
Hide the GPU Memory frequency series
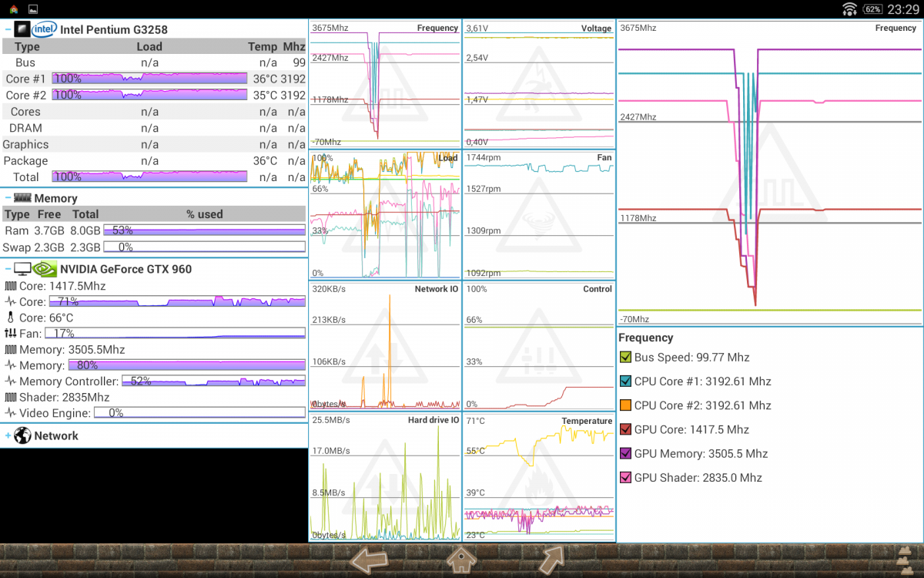click(x=625, y=453)
